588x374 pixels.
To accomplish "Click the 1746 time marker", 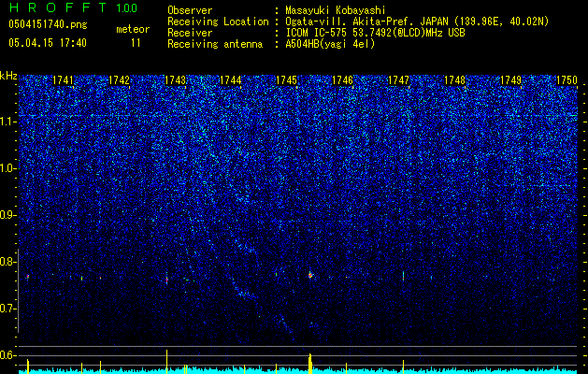I will pos(343,80).
